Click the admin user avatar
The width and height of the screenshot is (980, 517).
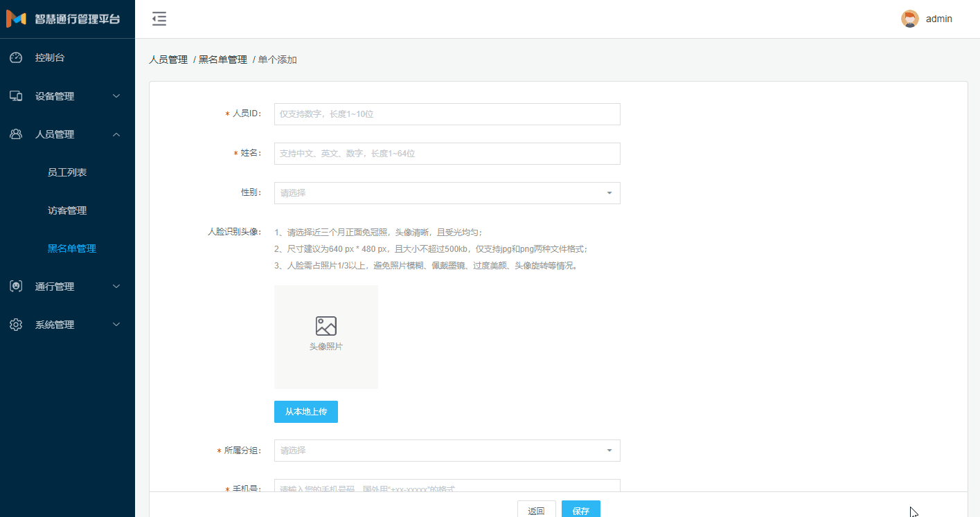click(x=909, y=19)
